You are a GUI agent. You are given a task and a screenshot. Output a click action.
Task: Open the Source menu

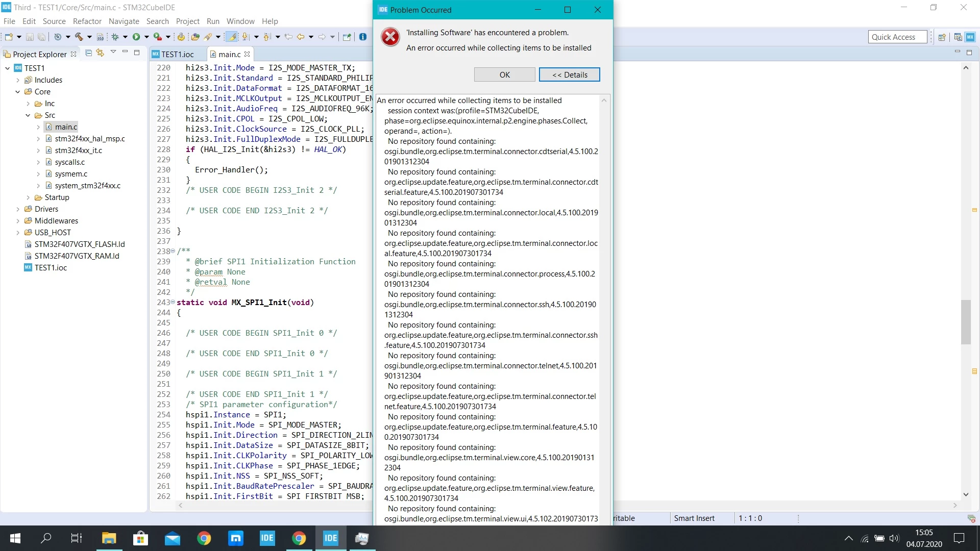point(54,21)
